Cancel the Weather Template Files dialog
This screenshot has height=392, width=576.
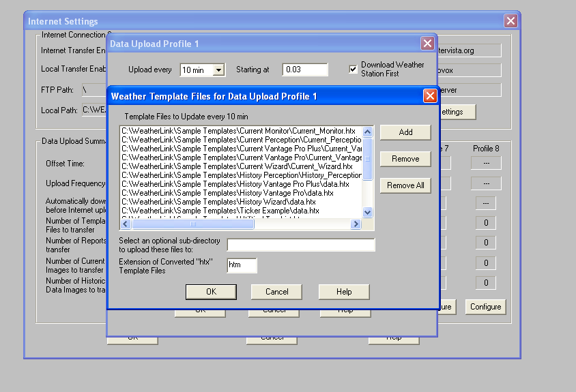click(276, 292)
